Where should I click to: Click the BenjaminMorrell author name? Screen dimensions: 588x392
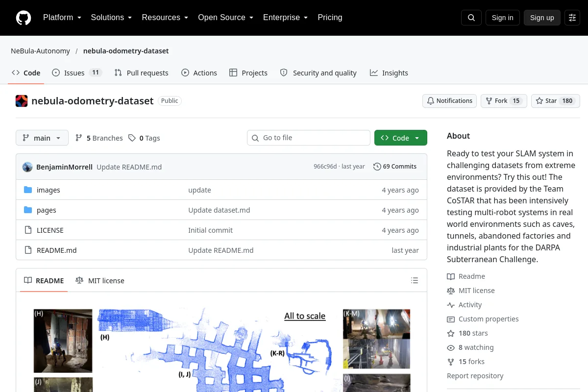coord(64,167)
